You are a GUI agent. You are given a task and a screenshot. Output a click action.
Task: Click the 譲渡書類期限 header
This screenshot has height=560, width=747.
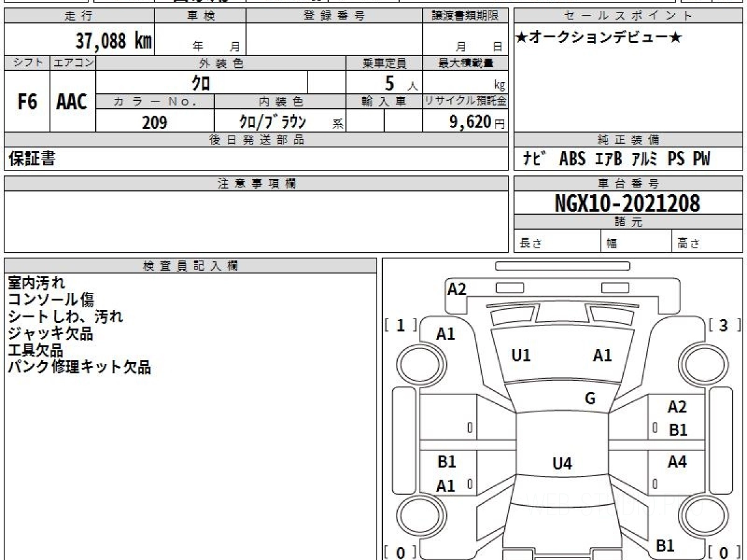(x=465, y=16)
